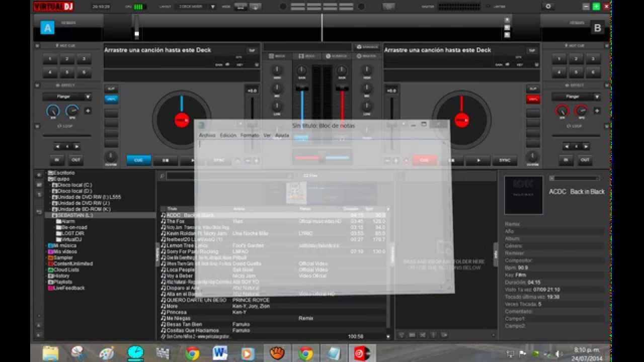Collapse the left EFFECT panel
The image size is (644, 362).
pos(38,85)
